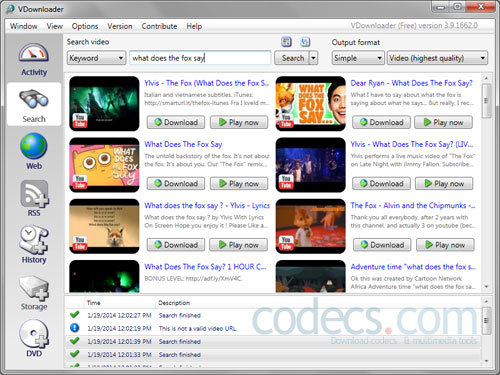Download Ylvis - The Fox video

(176, 122)
